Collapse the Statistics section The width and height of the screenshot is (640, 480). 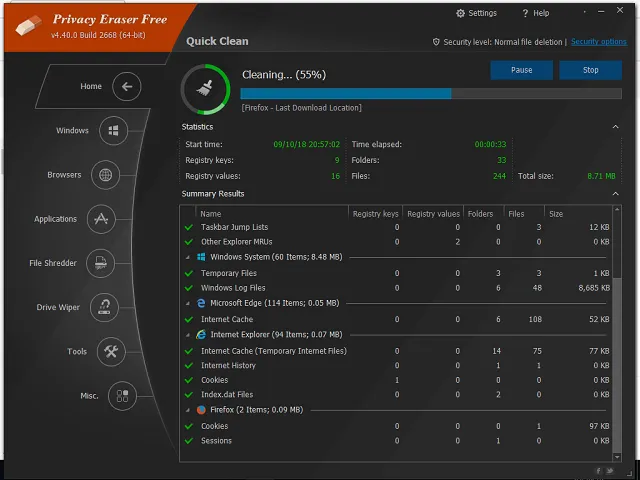coord(616,127)
